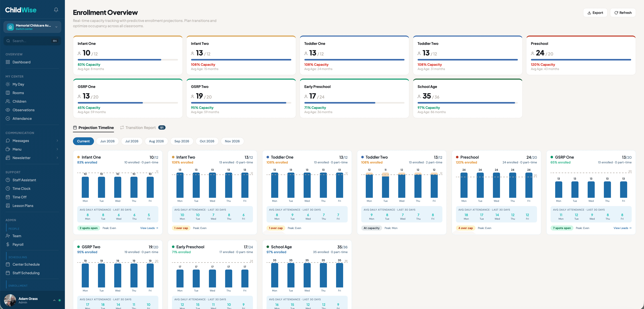Click GSRP One capacity progress bar

tap(128, 103)
